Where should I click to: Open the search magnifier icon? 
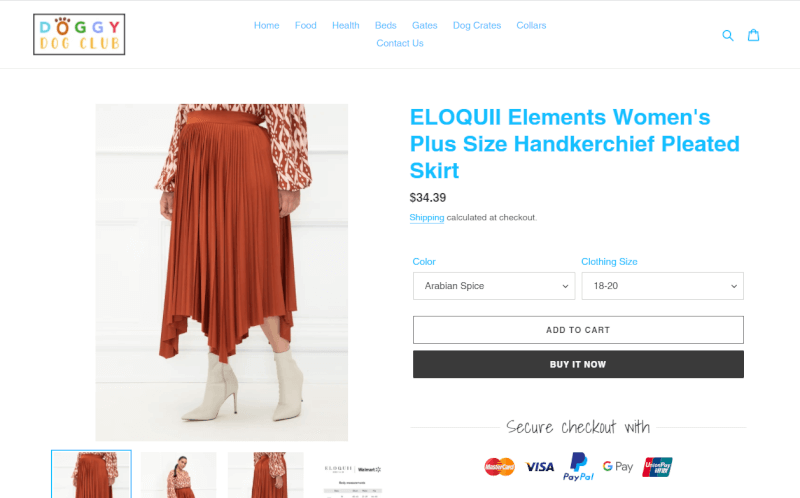pyautogui.click(x=728, y=35)
